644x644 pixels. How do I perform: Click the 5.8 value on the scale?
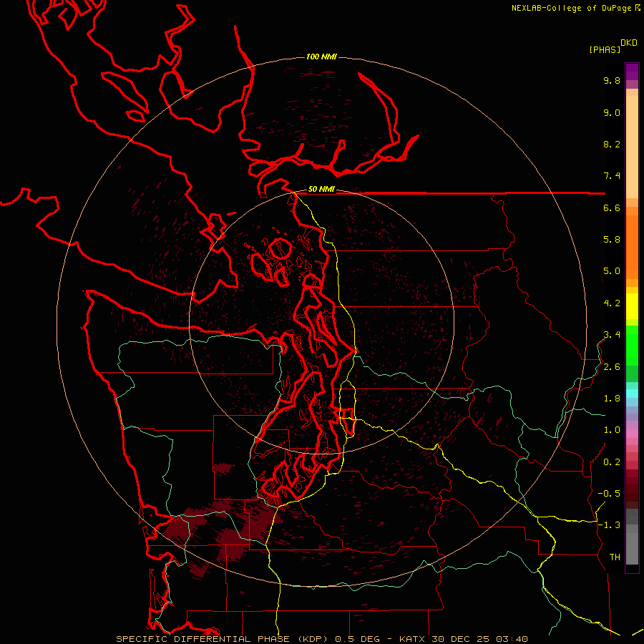[612, 240]
